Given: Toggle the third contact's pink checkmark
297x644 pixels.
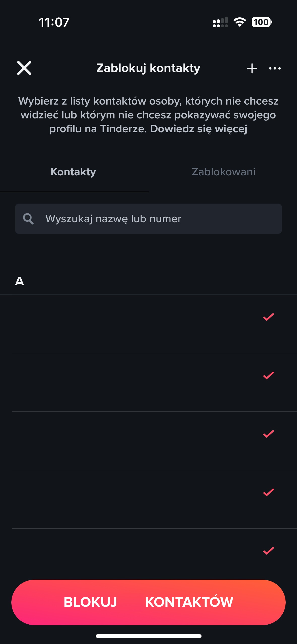Looking at the screenshot, I should click(x=269, y=434).
